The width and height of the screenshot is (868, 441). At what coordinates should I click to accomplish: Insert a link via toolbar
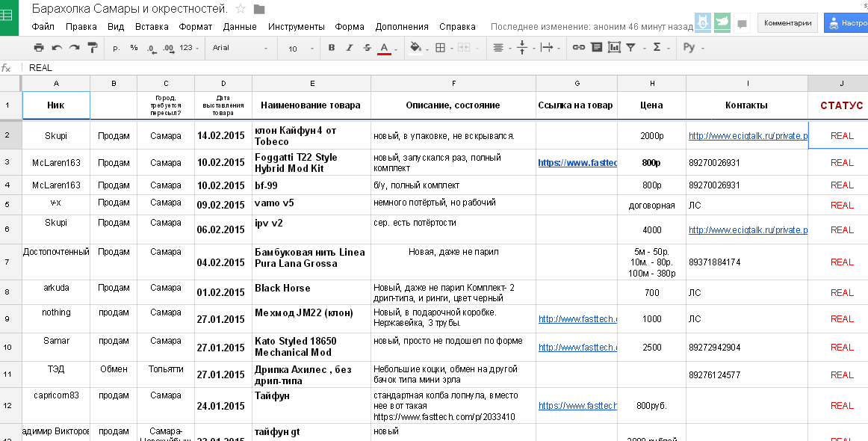pyautogui.click(x=578, y=48)
